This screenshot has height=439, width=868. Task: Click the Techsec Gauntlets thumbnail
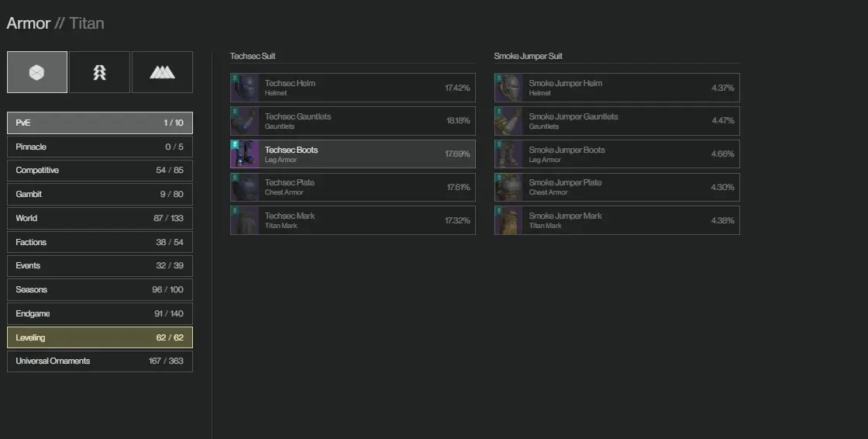coord(245,121)
